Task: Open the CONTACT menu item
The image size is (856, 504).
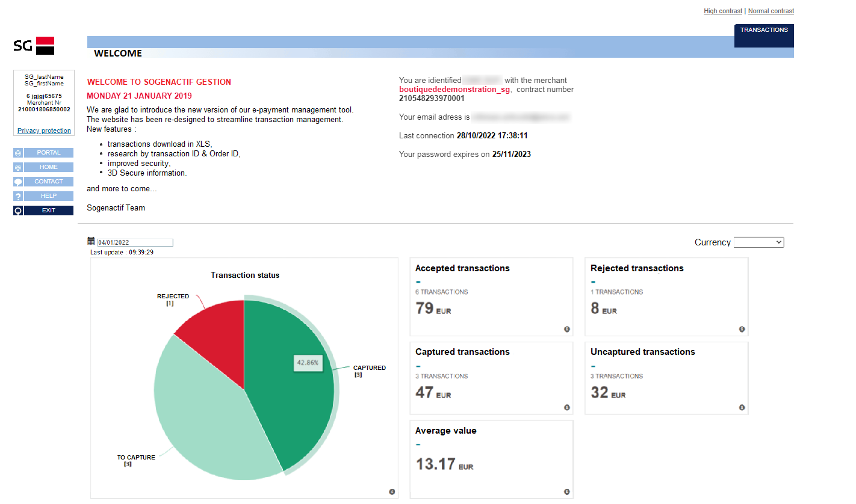Action: (x=49, y=182)
